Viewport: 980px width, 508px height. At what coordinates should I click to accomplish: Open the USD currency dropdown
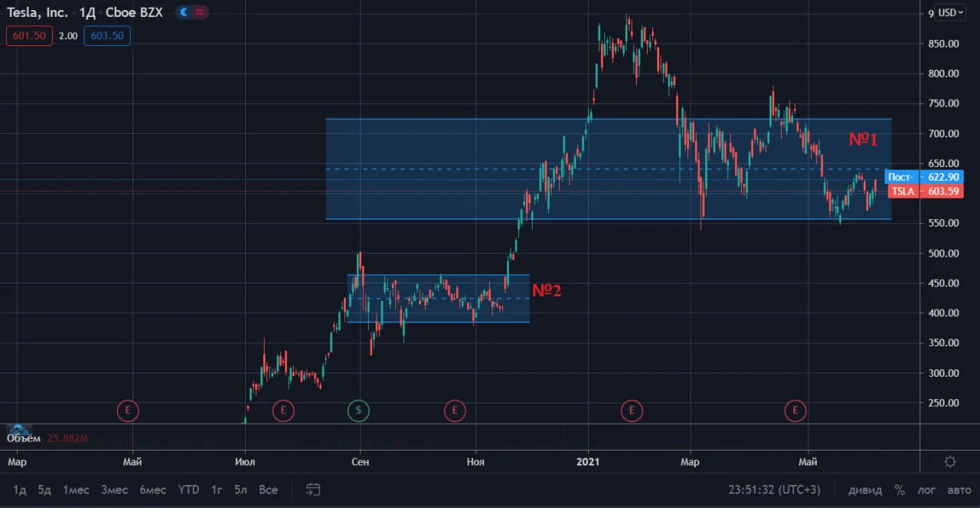tap(952, 13)
